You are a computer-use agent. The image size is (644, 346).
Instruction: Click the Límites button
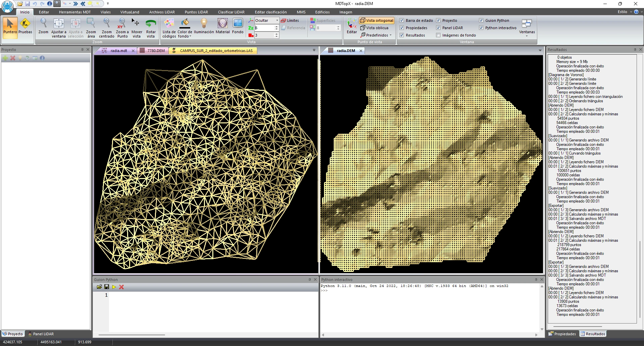point(290,20)
